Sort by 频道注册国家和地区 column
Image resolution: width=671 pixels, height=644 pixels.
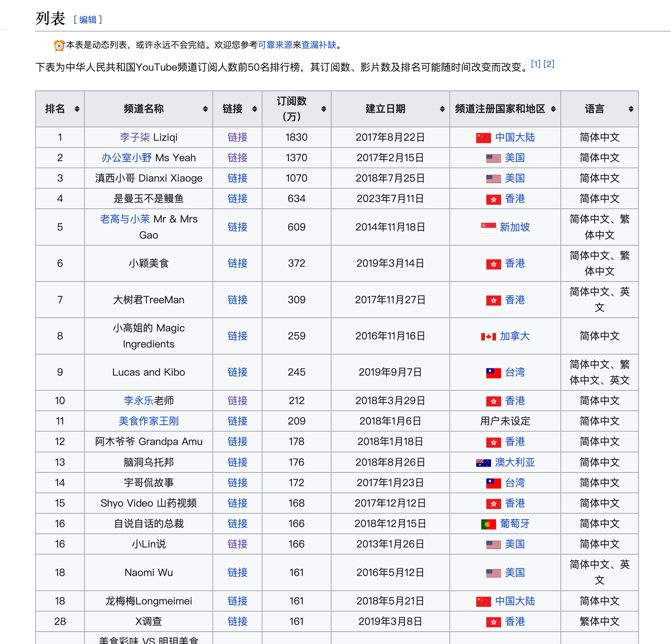point(553,109)
